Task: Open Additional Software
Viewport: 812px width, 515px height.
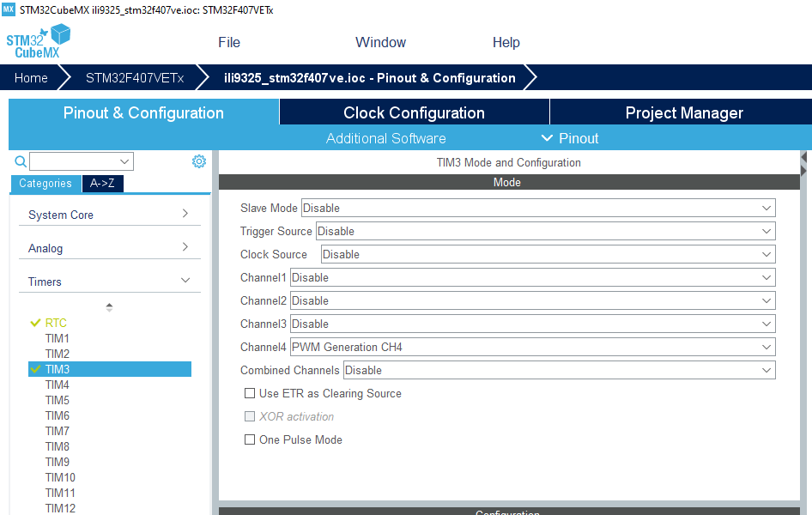Action: (x=385, y=138)
